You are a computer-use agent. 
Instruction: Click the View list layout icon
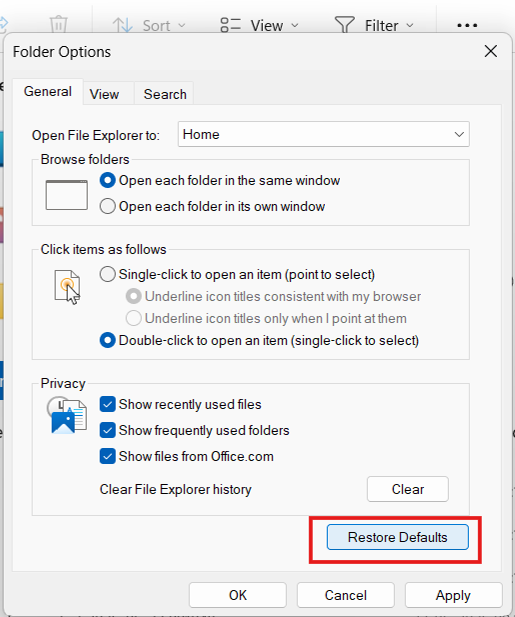[x=230, y=25]
